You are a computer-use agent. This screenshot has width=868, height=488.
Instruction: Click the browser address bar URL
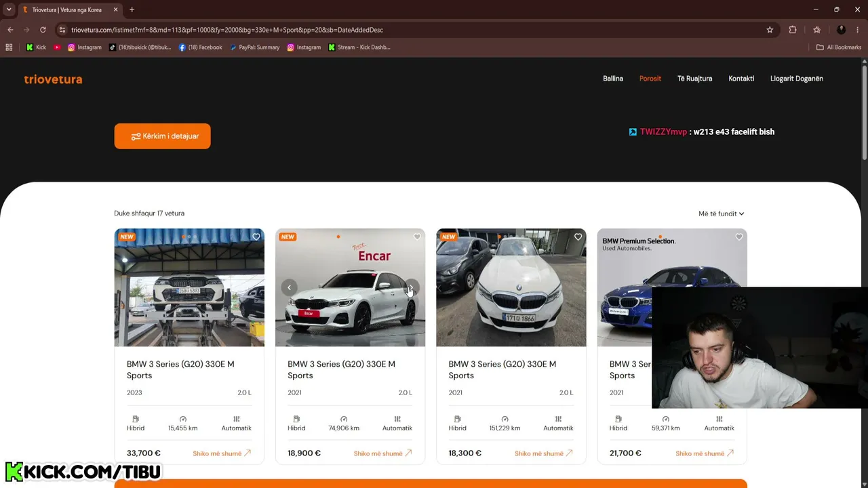point(227,30)
